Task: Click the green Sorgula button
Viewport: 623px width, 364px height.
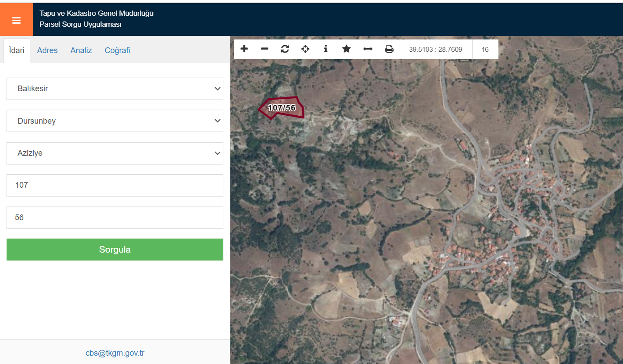Action: pos(115,250)
